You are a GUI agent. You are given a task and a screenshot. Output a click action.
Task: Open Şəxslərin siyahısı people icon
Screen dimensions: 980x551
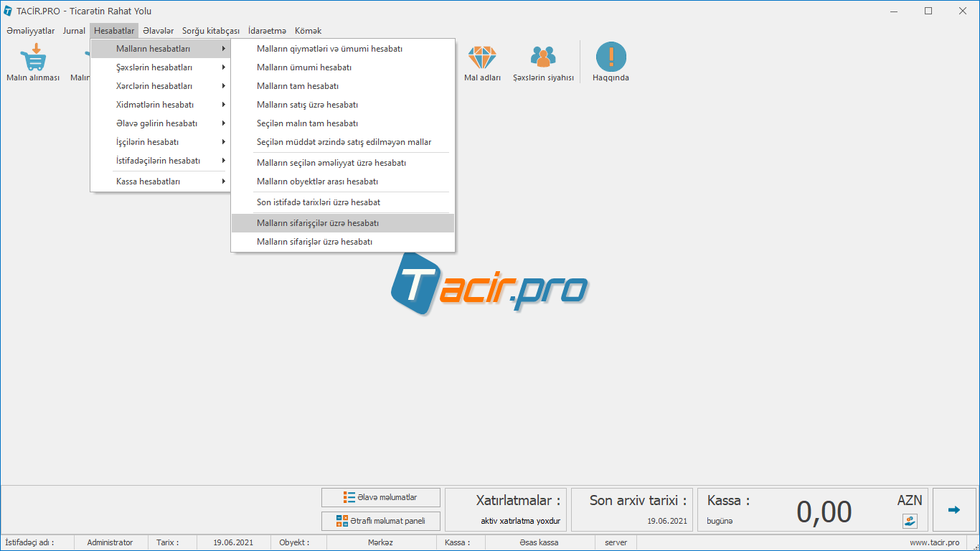(x=543, y=57)
